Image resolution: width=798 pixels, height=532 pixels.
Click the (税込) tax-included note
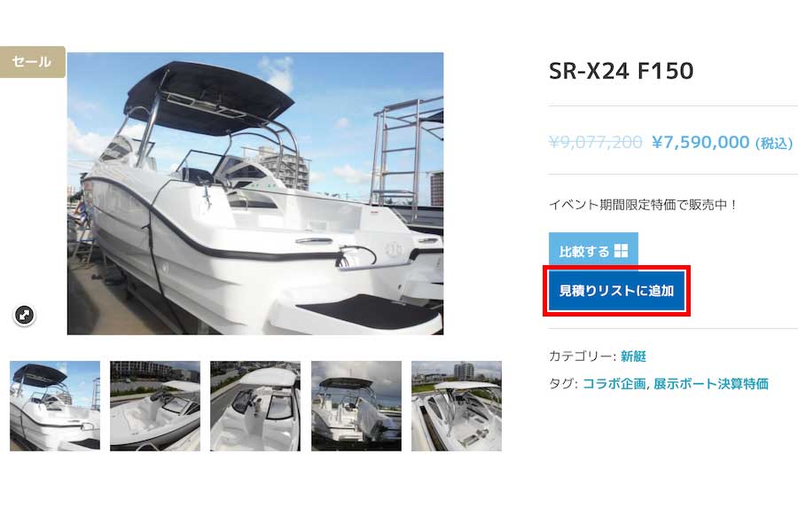point(774,143)
